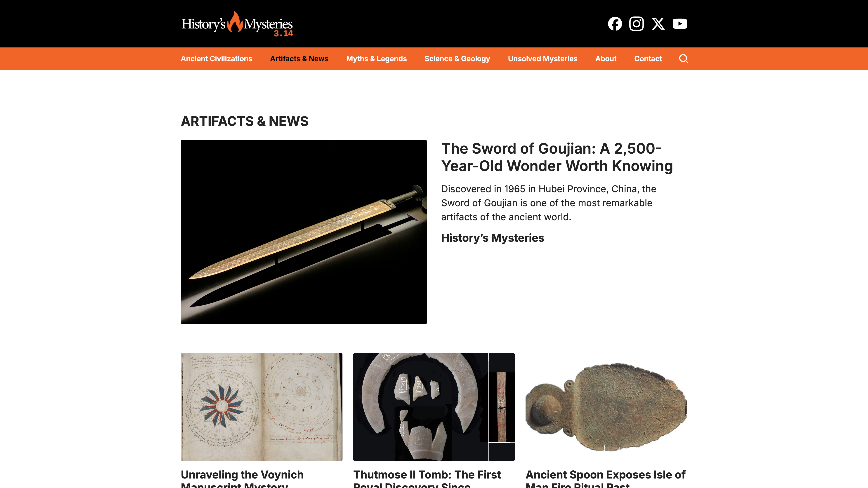
Task: Open the X (Twitter) icon
Action: pos(658,23)
